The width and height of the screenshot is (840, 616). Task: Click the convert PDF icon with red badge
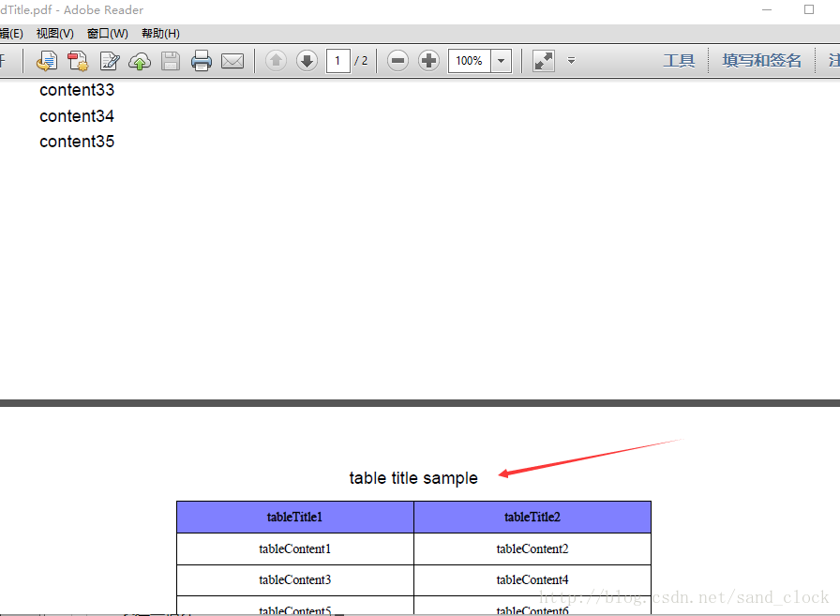(x=78, y=61)
